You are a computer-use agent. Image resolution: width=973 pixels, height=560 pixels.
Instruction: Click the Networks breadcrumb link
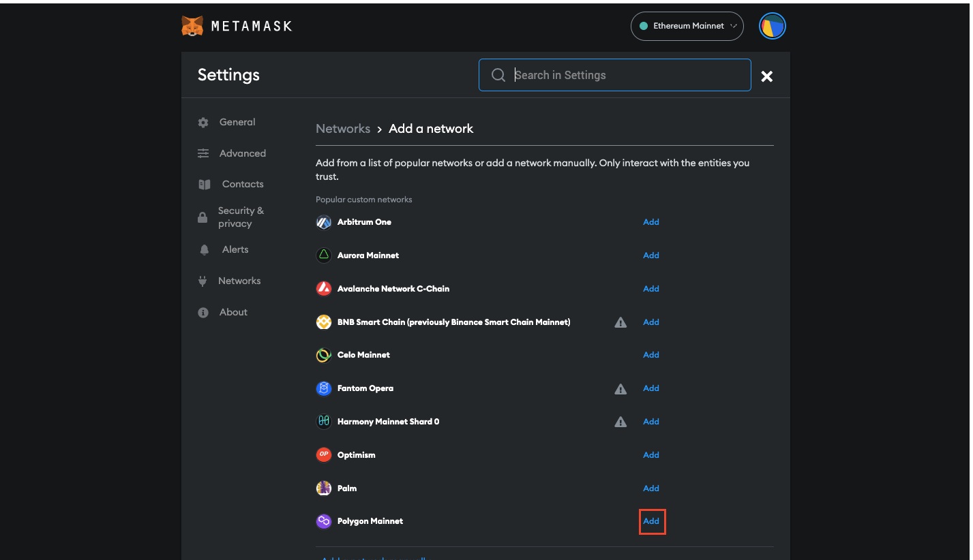[343, 128]
